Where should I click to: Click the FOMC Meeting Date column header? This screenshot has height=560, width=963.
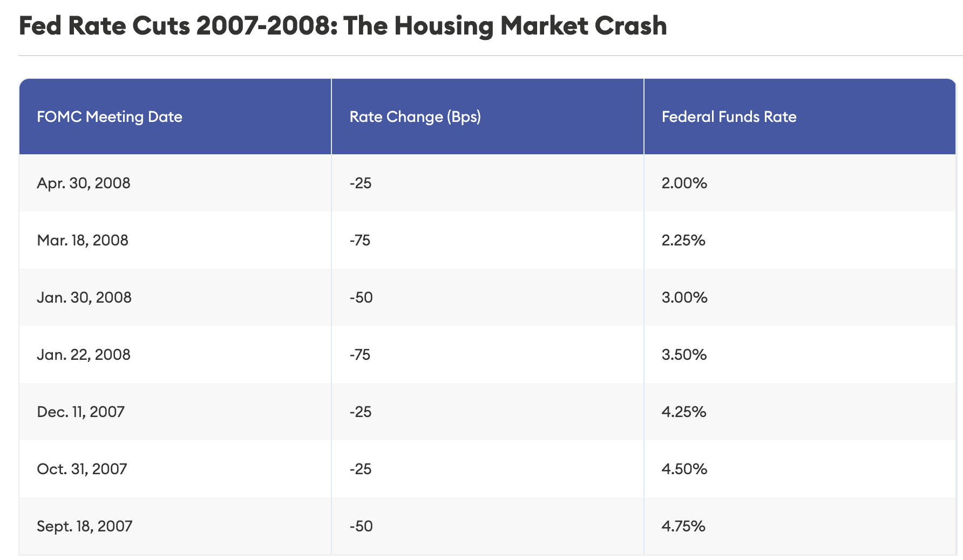pyautogui.click(x=110, y=117)
